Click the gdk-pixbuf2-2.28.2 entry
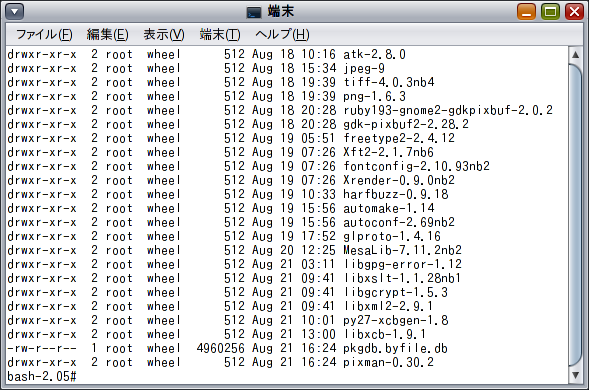Screen dimensions: 589x390 [406, 124]
